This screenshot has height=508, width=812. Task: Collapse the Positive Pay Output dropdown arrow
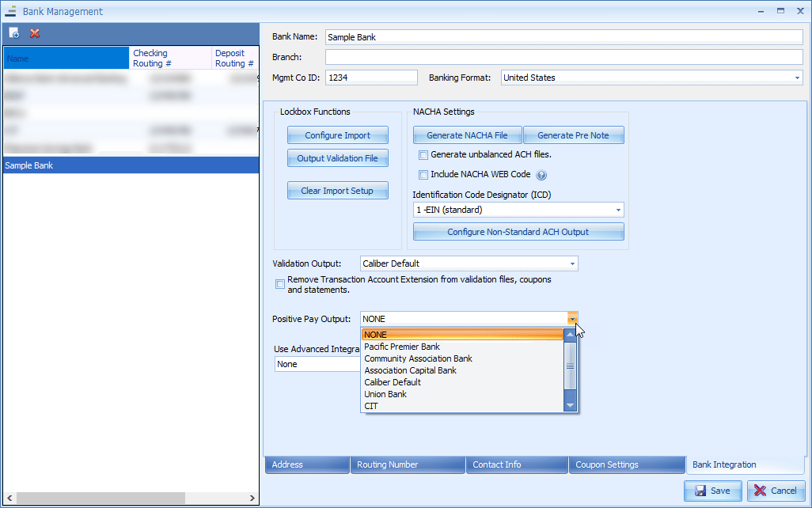point(572,319)
